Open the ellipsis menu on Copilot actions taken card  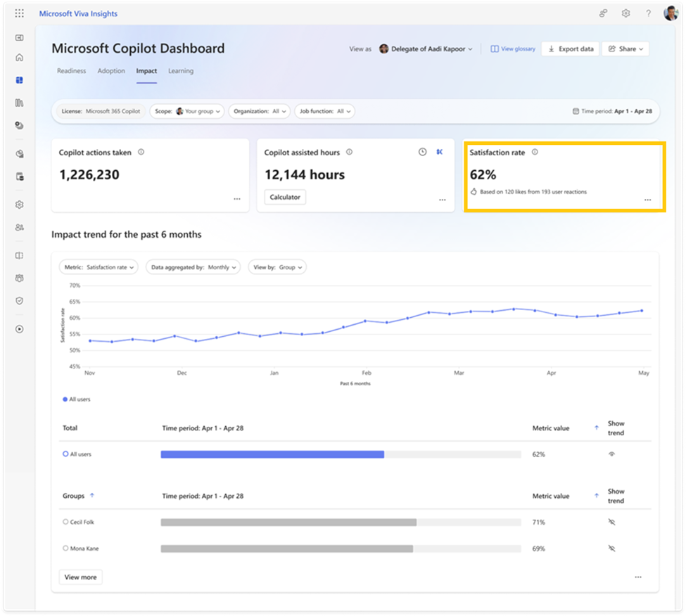237,199
